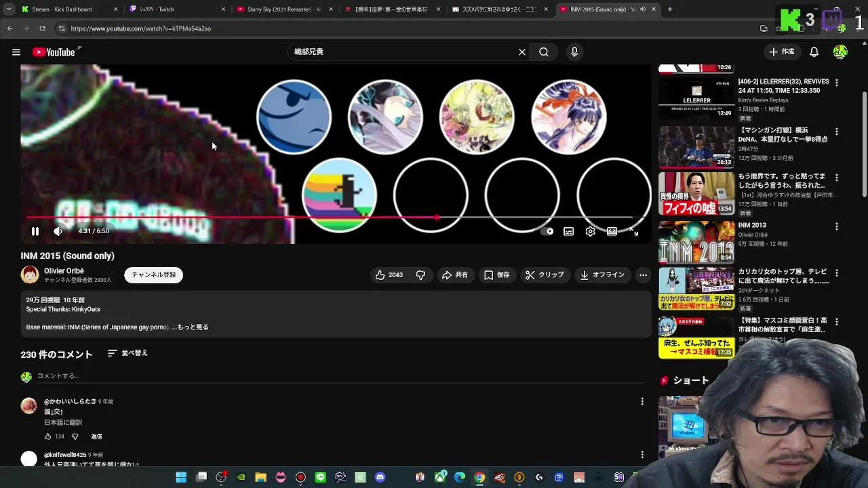This screenshot has height=488, width=868.
Task: Open Discord from the taskbar
Action: click(x=380, y=478)
